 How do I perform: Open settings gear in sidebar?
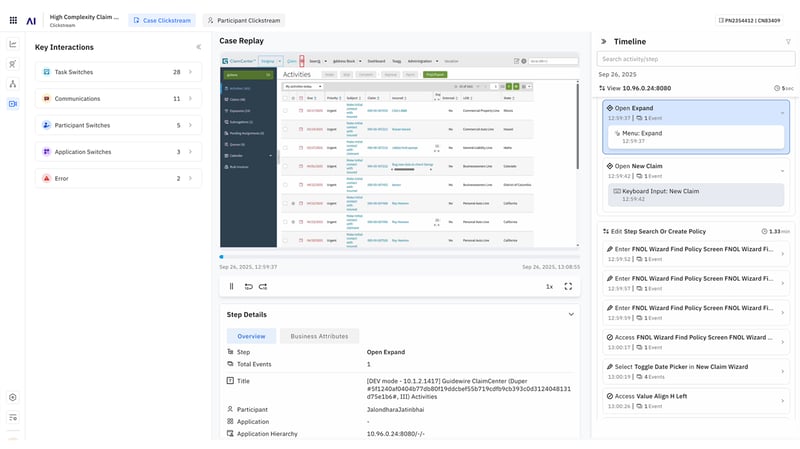point(13,397)
